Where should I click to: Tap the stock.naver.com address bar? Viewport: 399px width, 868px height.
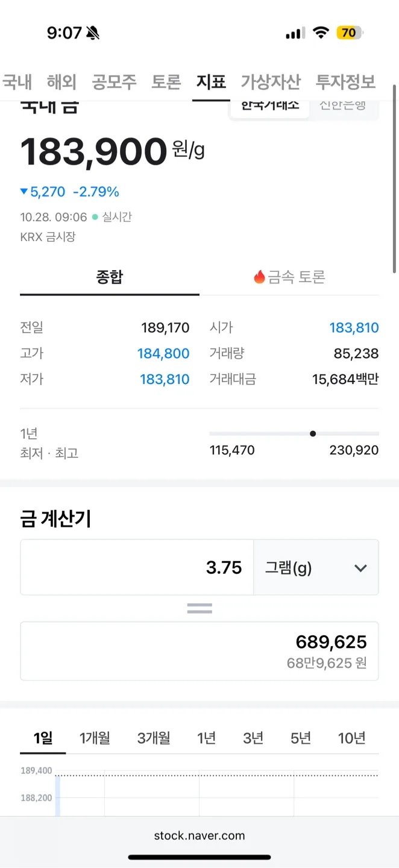click(x=199, y=835)
